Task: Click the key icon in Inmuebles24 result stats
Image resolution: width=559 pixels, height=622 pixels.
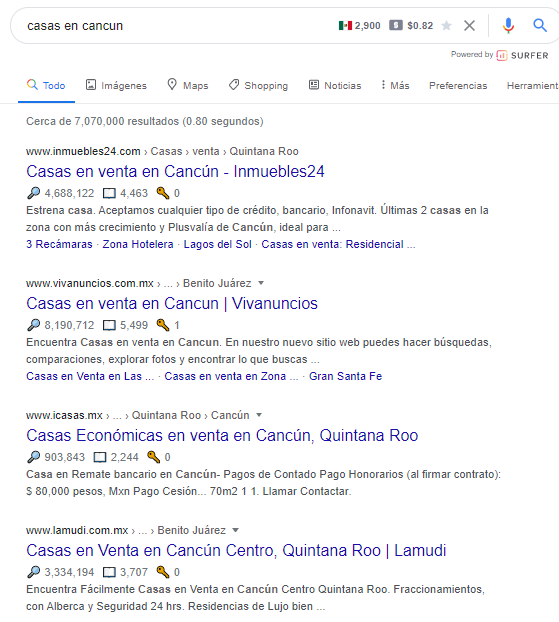Action: coord(163,193)
